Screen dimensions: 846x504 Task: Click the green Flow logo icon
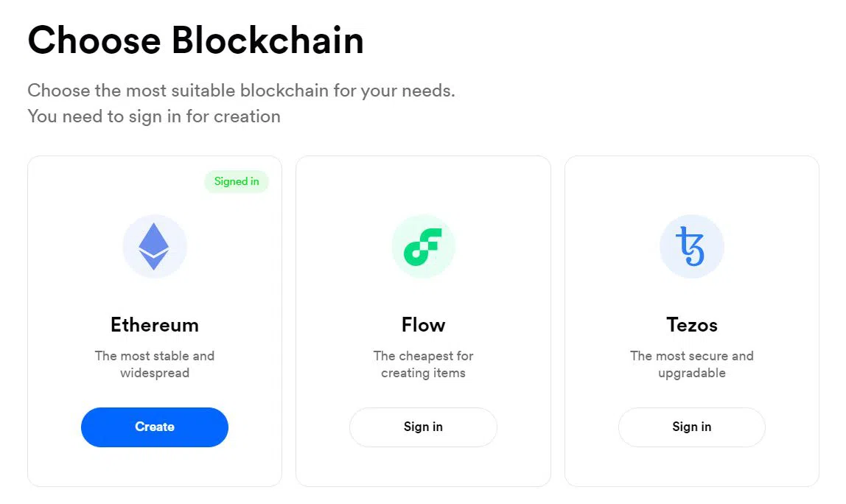tap(423, 246)
